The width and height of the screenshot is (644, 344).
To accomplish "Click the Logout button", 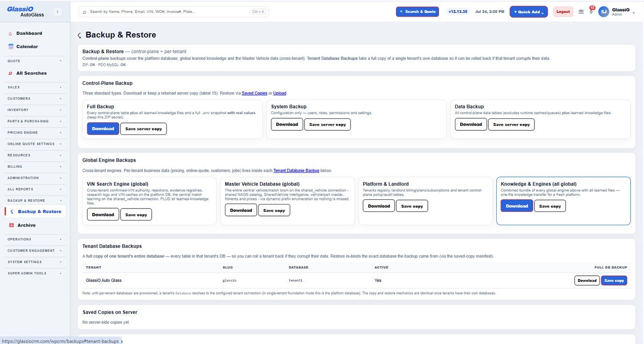I will pos(563,12).
